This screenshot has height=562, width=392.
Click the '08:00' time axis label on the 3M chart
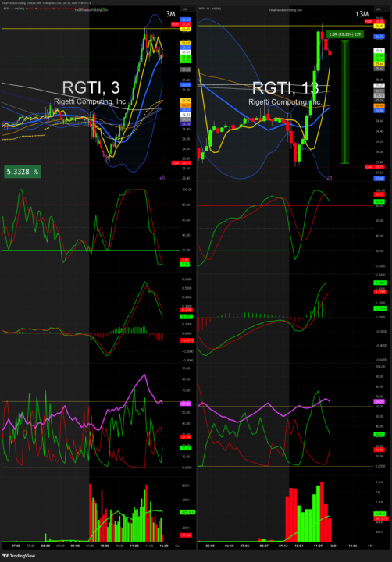(45, 546)
